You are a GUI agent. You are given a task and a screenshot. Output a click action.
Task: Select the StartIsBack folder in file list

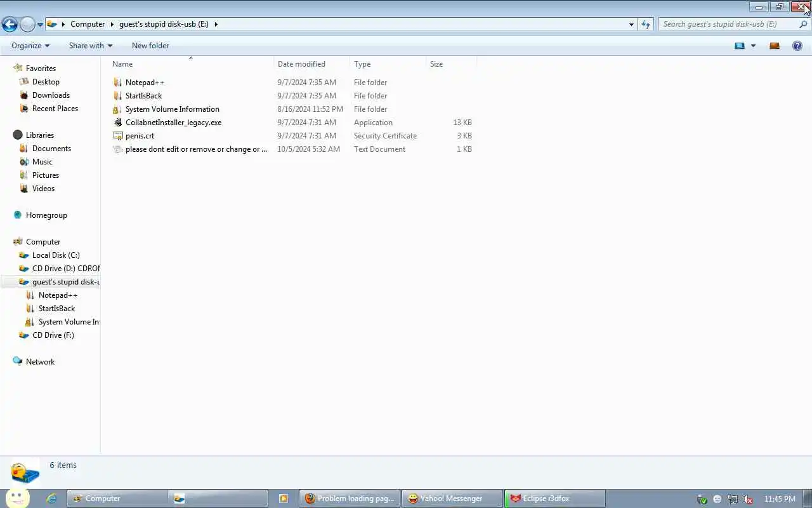[x=143, y=96]
